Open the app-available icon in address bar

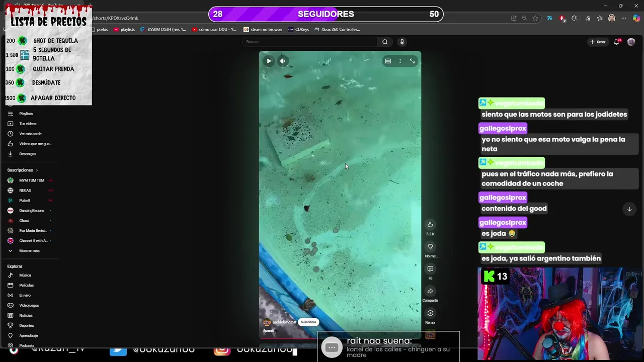coord(514,18)
